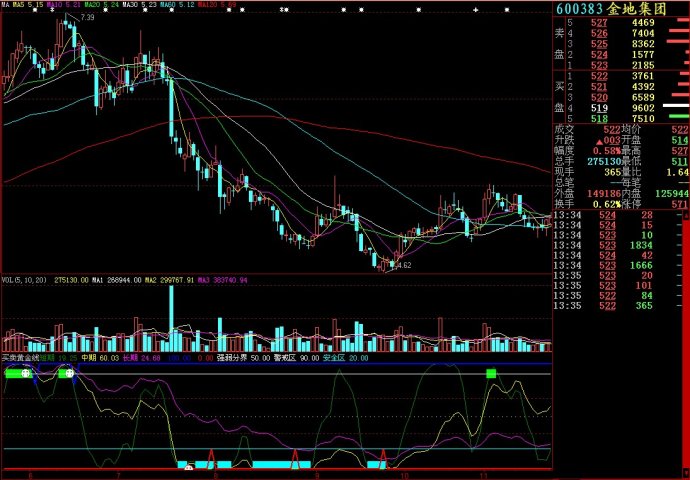Click the smiley marker on the indicator bottom line
690x480 pixels.
tap(186, 465)
